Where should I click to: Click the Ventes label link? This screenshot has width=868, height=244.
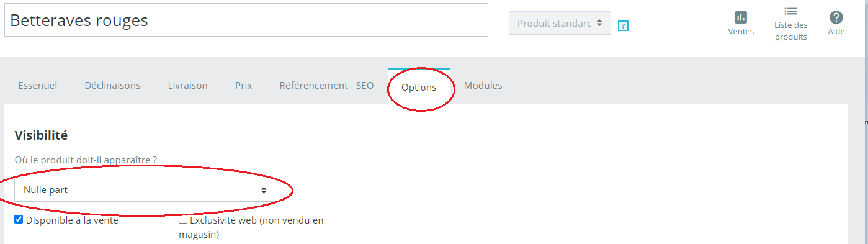[741, 31]
